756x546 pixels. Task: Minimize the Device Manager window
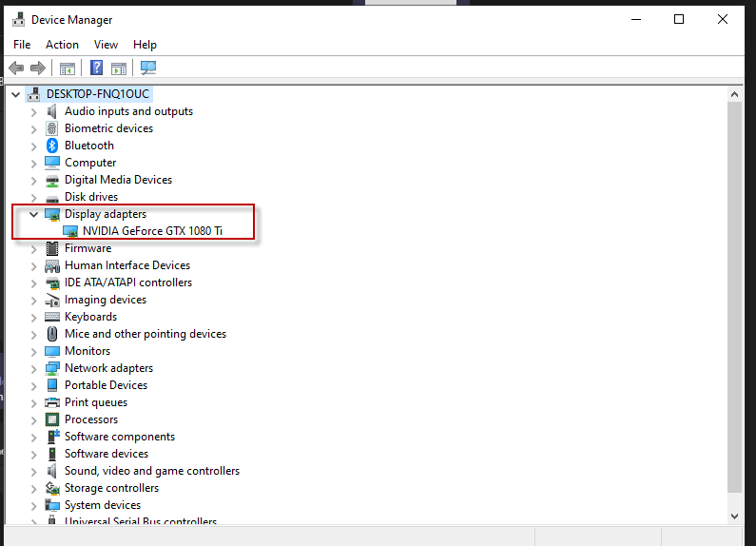coord(636,19)
